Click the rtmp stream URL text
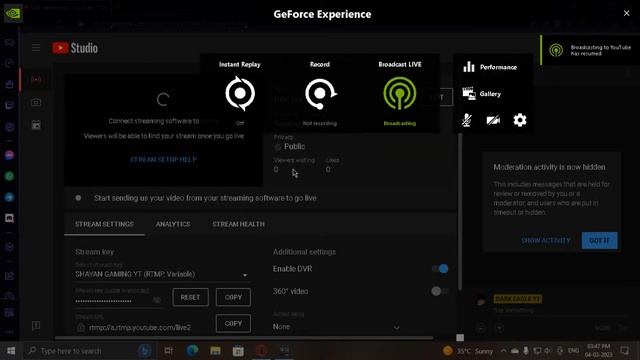 point(140,327)
